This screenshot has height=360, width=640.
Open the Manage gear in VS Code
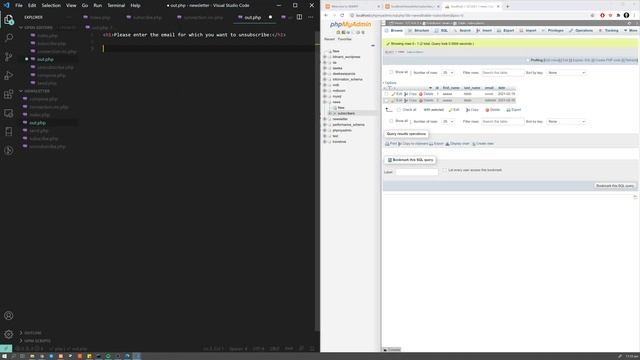pyautogui.click(x=9, y=334)
